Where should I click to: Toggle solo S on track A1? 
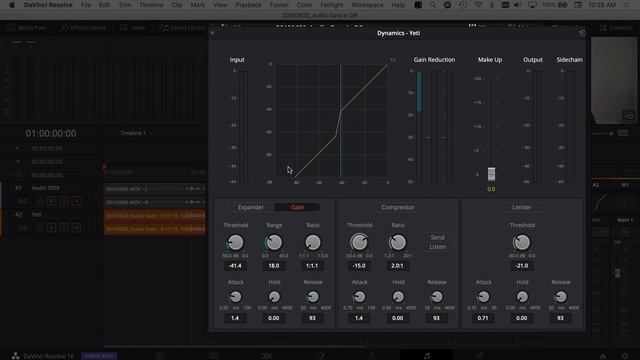(x=64, y=201)
